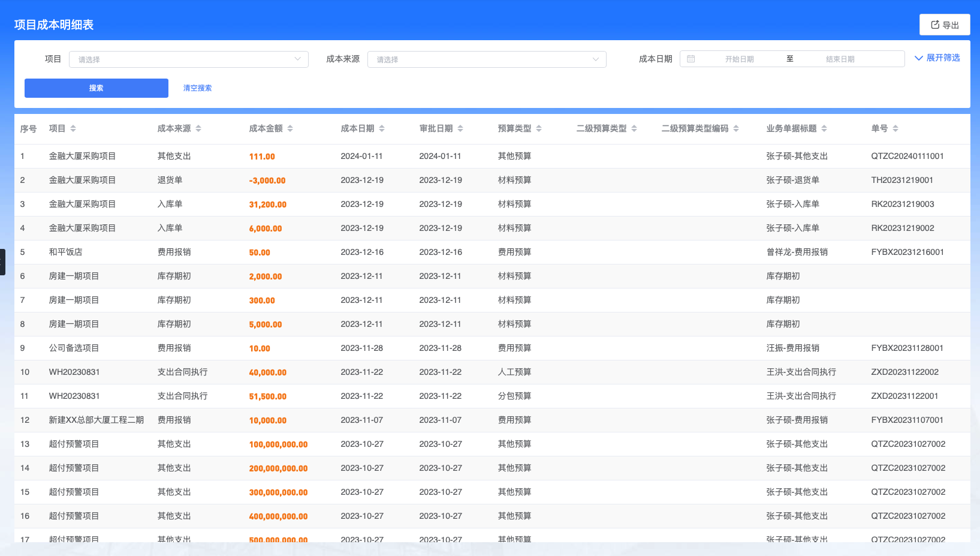
Task: Sort the table by 成本金额 column
Action: tap(290, 128)
